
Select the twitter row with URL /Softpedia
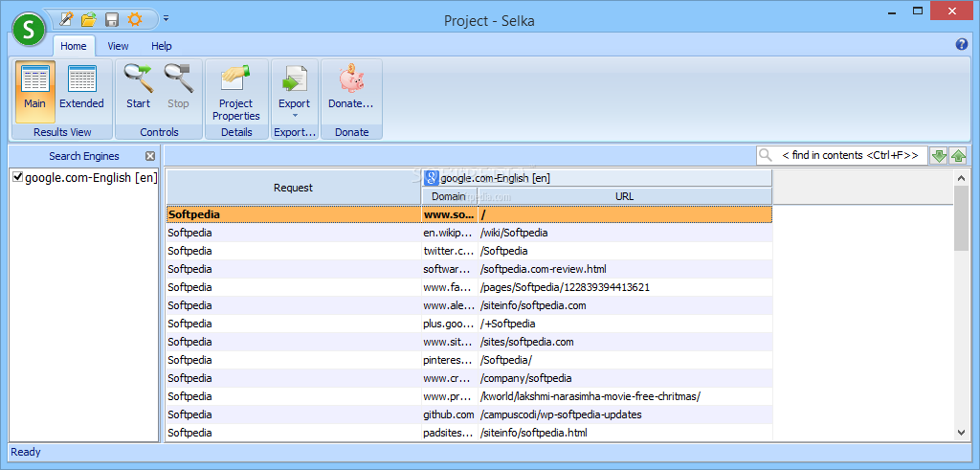469,251
